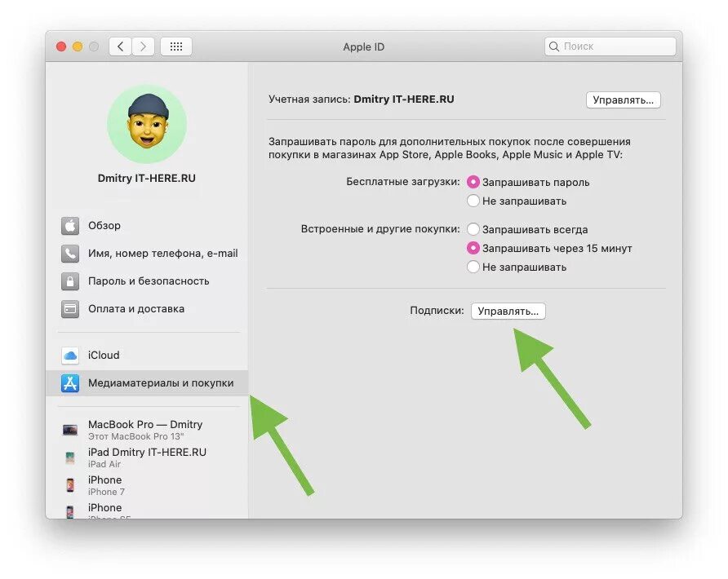Click the Бесплатные загрузки label
The width and height of the screenshot is (728, 579).
pos(403,182)
